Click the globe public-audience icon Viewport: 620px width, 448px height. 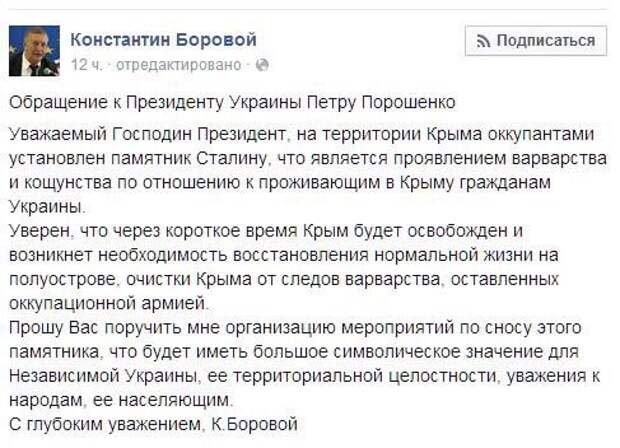click(x=262, y=65)
